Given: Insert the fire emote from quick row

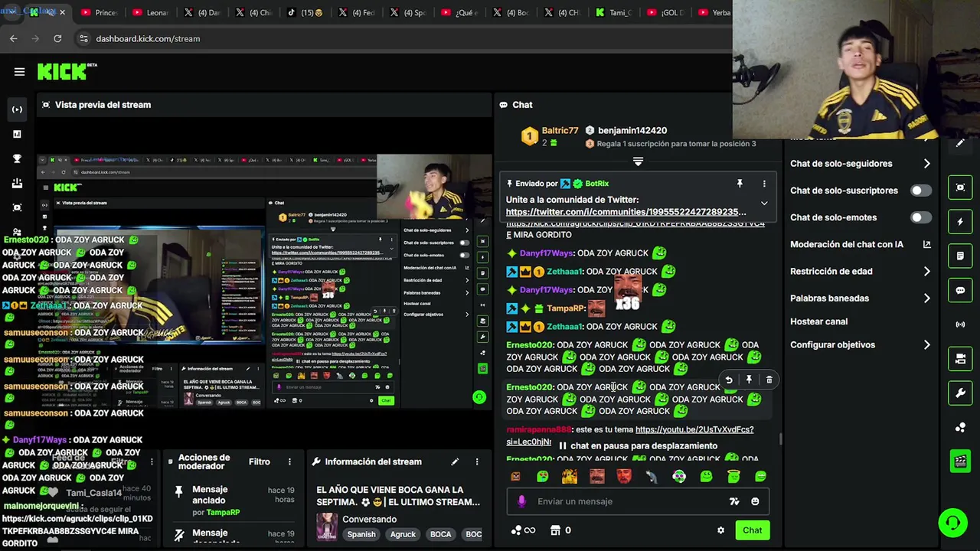Looking at the screenshot, I should click(x=569, y=476).
